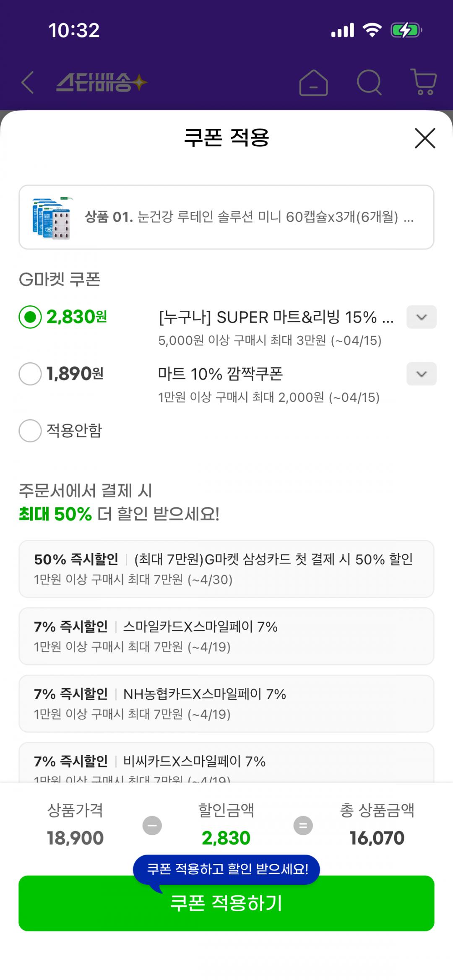The width and height of the screenshot is (453, 980).
Task: Tap the 루테인 product thumbnail image
Action: point(52,217)
